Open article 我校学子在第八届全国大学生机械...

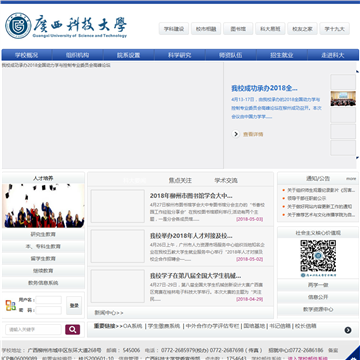click(195, 276)
